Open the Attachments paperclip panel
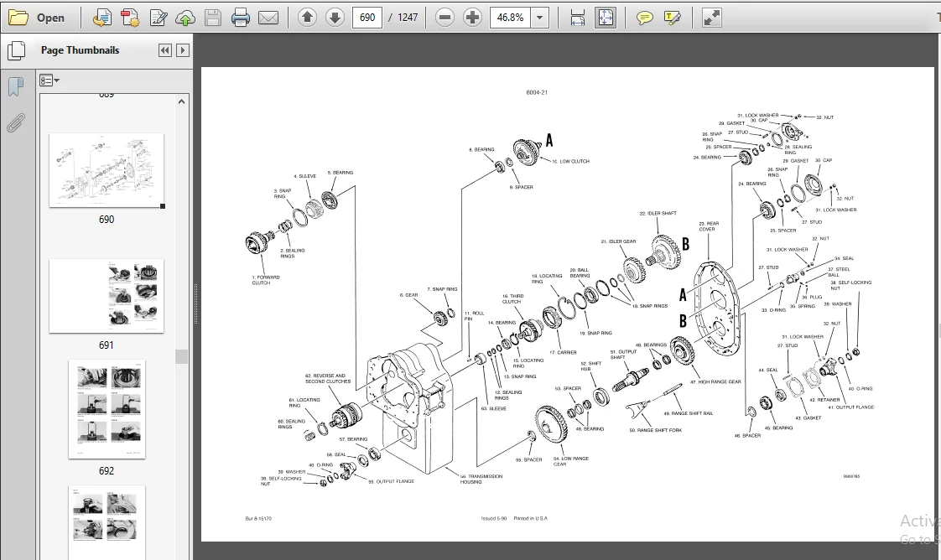941x560 pixels. [x=16, y=123]
